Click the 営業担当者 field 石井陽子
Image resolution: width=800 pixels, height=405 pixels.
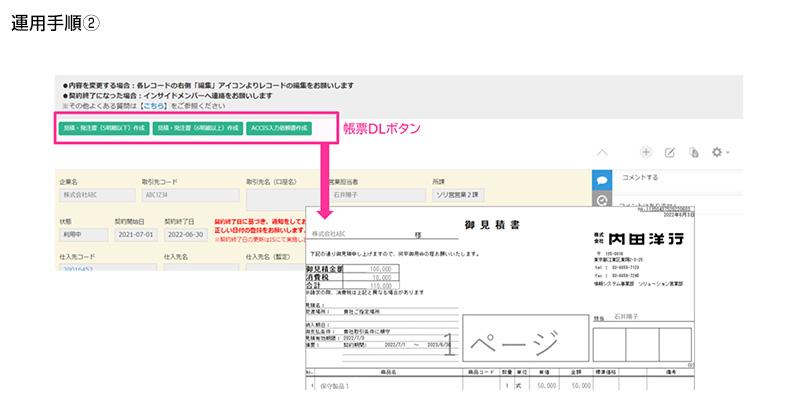coord(378,195)
